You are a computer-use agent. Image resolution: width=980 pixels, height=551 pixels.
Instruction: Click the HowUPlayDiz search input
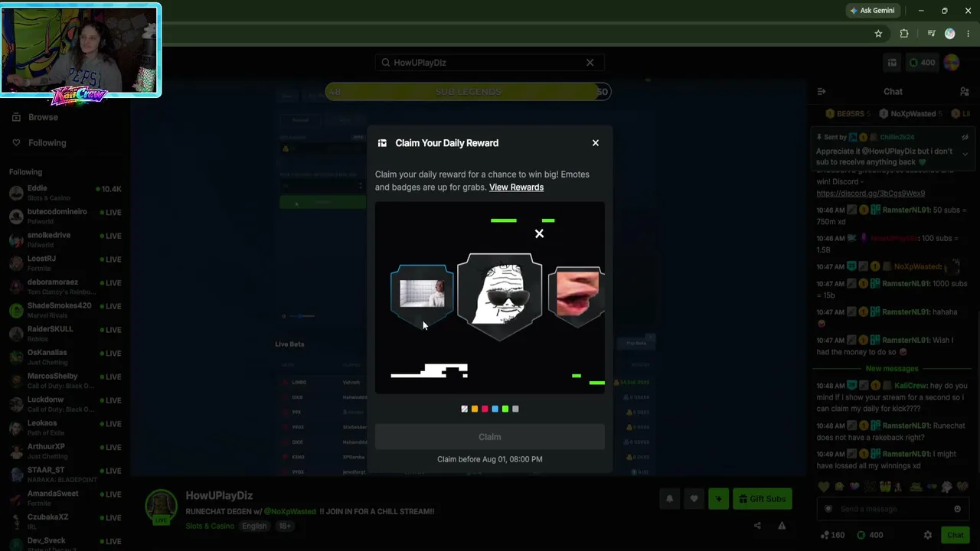490,63
